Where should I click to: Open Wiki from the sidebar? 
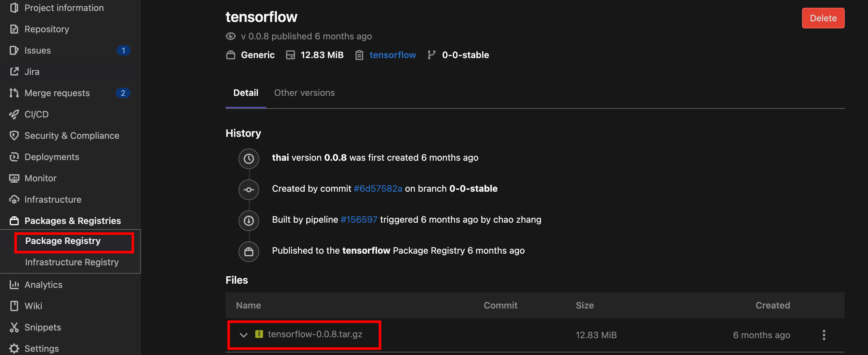[x=33, y=306]
